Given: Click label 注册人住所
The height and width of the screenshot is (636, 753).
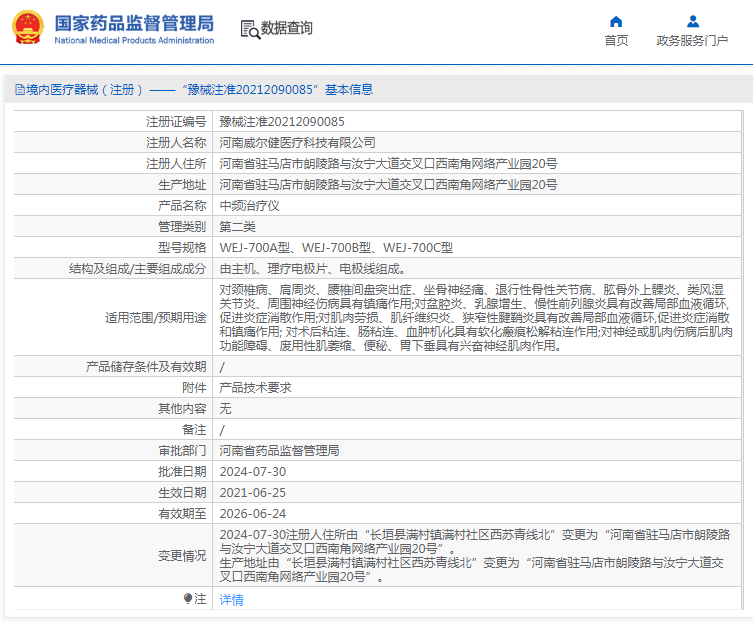Looking at the screenshot, I should [176, 164].
